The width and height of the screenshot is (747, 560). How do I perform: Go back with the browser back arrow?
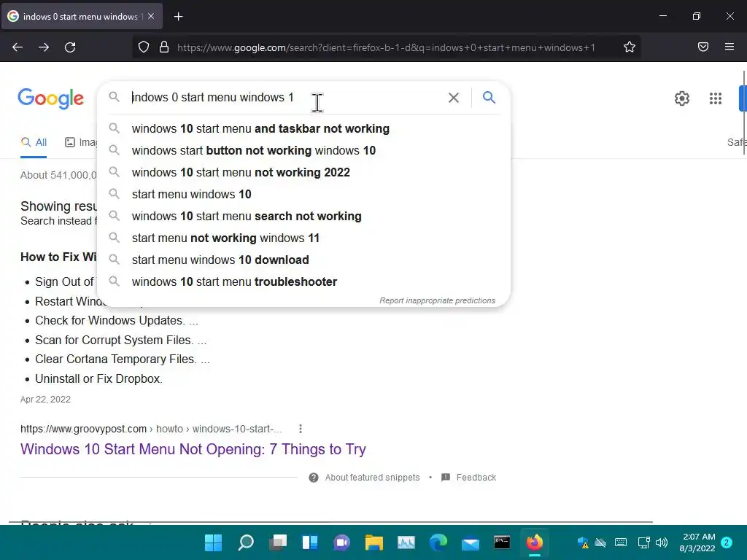click(18, 47)
